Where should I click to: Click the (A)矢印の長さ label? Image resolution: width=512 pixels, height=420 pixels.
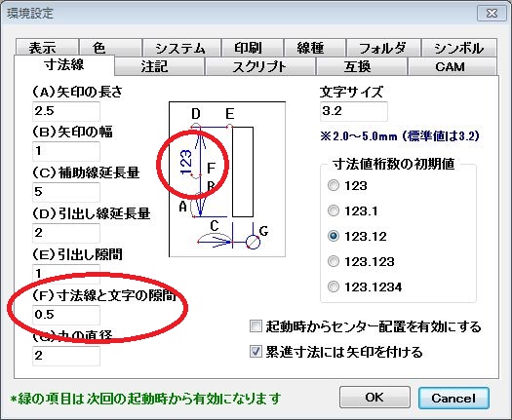pos(77,92)
